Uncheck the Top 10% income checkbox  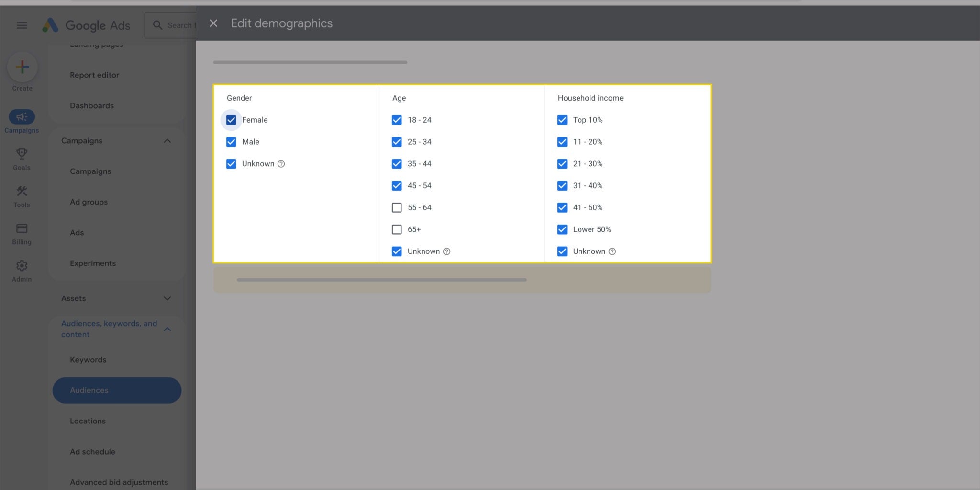tap(562, 120)
